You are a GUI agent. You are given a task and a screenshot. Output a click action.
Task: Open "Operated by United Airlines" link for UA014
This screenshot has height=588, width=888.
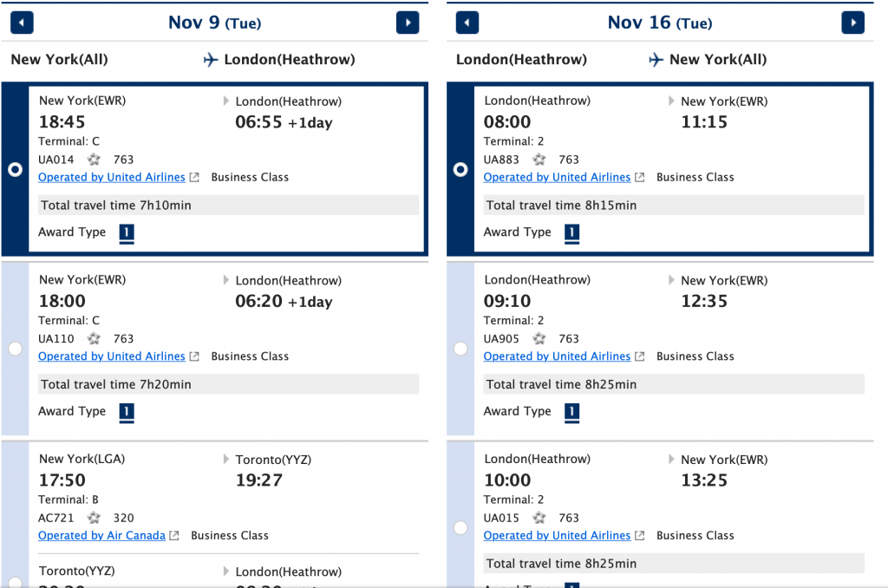111,177
